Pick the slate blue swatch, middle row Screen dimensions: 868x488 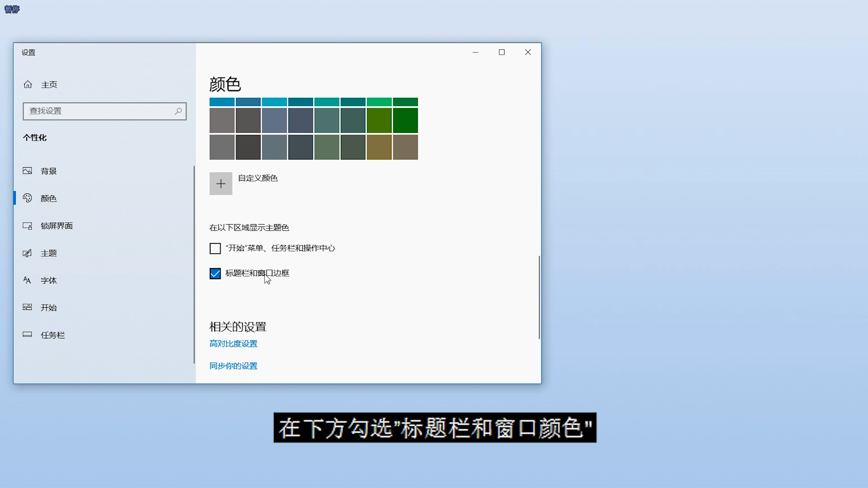(274, 121)
